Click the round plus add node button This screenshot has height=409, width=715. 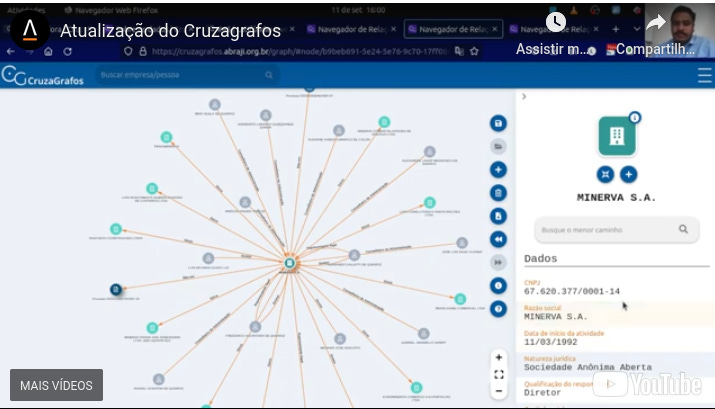coord(498,170)
